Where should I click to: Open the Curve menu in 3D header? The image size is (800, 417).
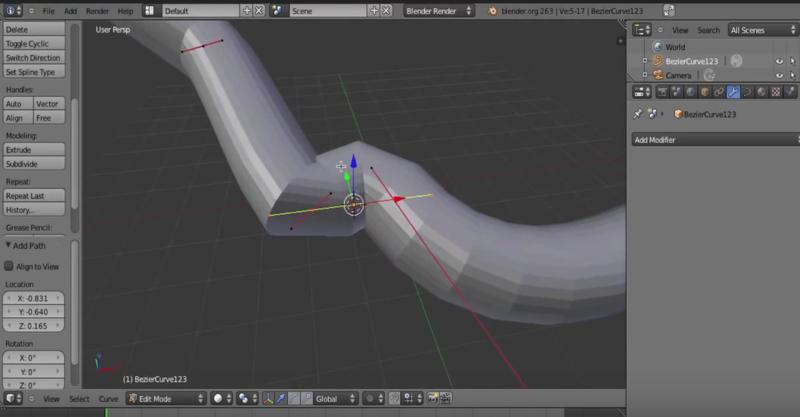tap(108, 399)
